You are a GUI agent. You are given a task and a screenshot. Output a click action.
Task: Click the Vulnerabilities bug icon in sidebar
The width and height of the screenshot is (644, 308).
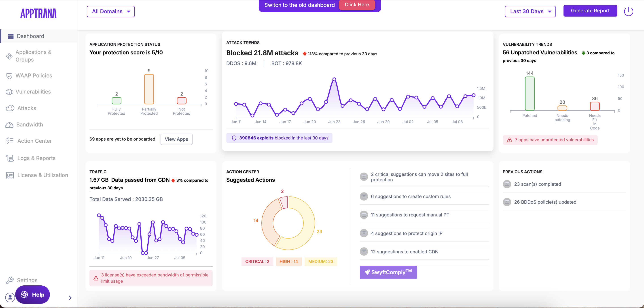tap(9, 92)
